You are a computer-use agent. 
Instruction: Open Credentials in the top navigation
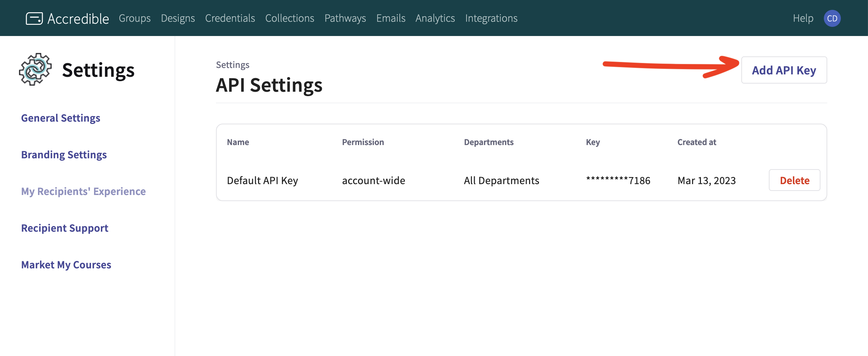pyautogui.click(x=230, y=18)
